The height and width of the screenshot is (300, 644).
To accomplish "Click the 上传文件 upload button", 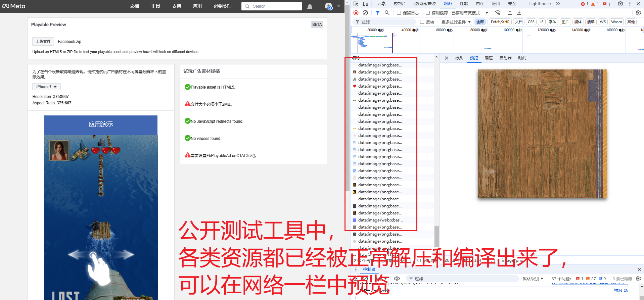I will point(43,41).
